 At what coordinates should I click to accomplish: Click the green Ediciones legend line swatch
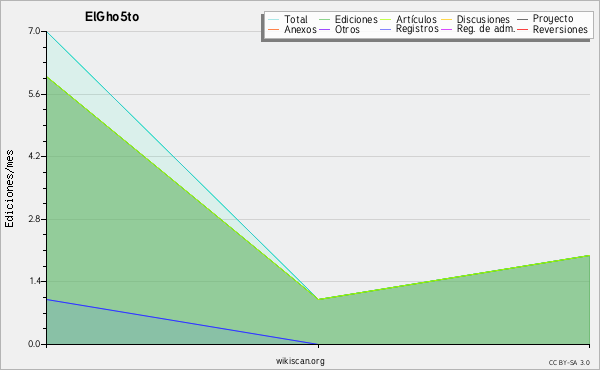tap(324, 19)
